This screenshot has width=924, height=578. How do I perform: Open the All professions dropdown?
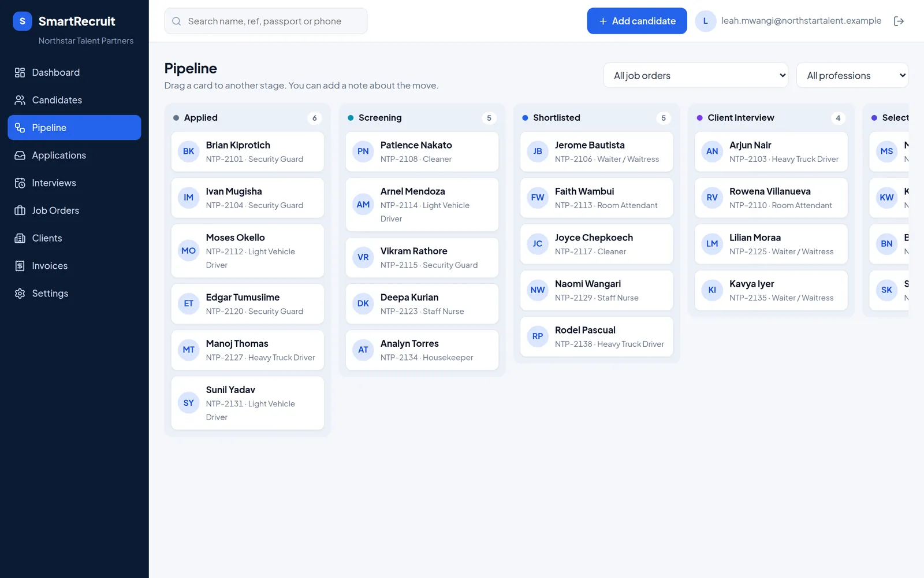point(852,75)
